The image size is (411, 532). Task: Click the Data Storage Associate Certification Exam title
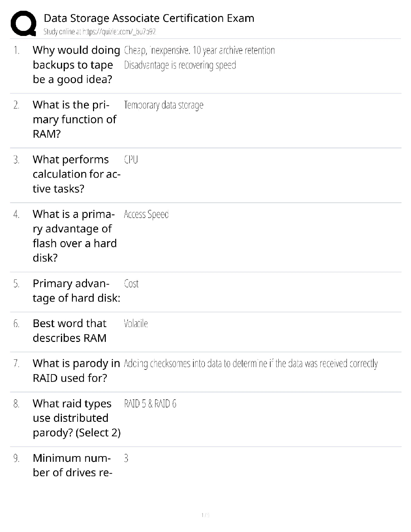coord(149,18)
